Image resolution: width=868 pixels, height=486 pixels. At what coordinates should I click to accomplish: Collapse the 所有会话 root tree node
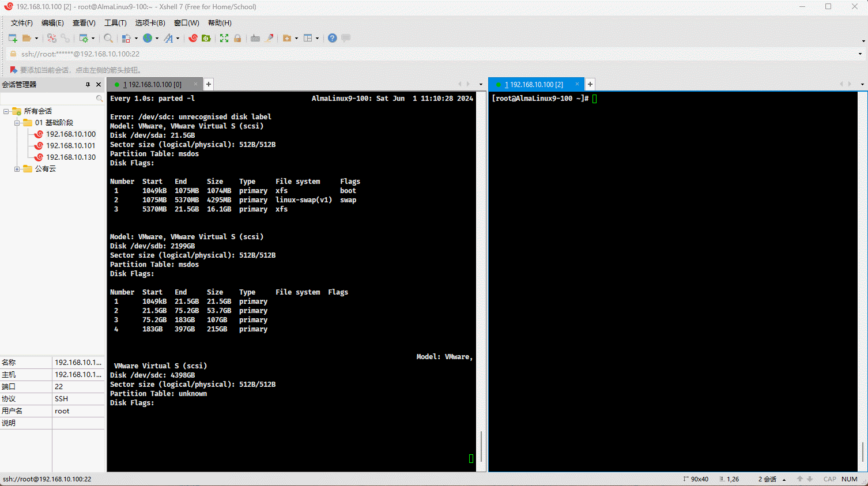coord(6,111)
